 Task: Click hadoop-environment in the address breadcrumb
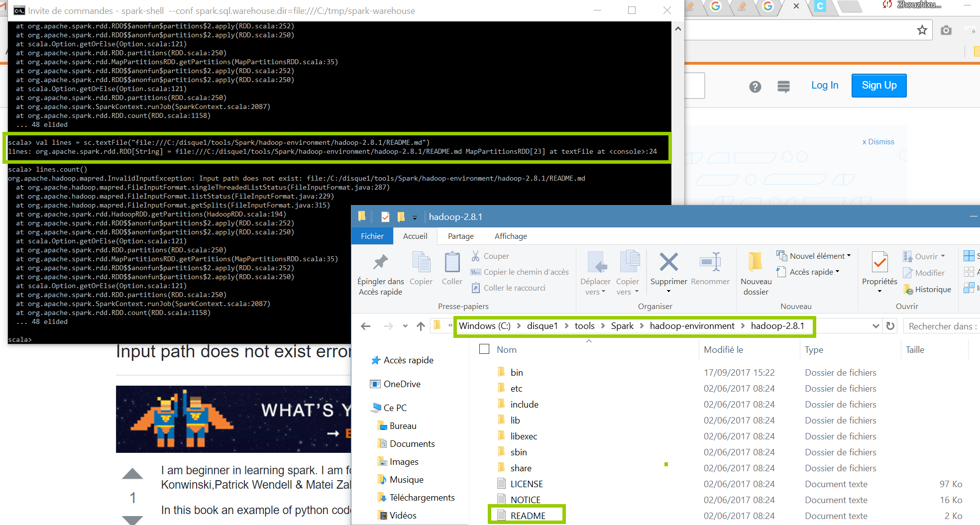point(692,326)
